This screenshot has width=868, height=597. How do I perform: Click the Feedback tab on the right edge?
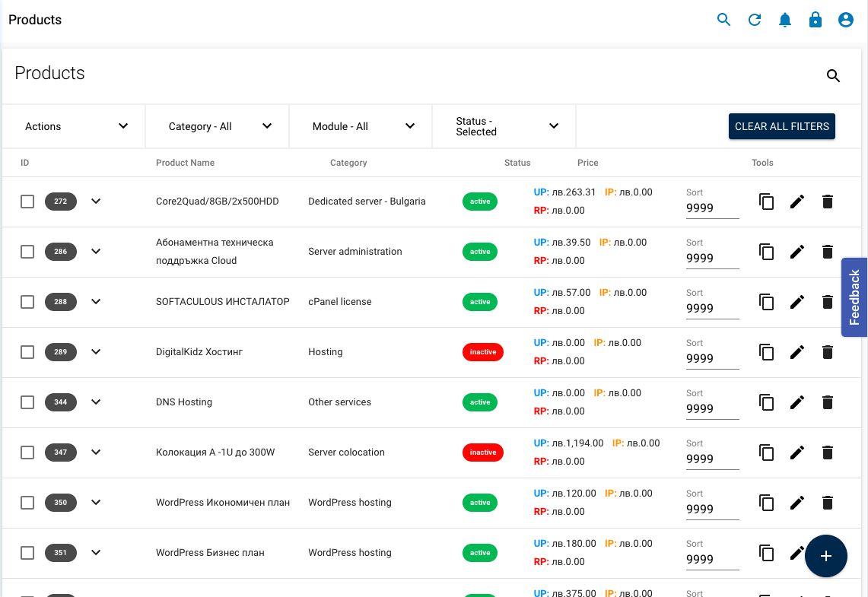tap(854, 297)
